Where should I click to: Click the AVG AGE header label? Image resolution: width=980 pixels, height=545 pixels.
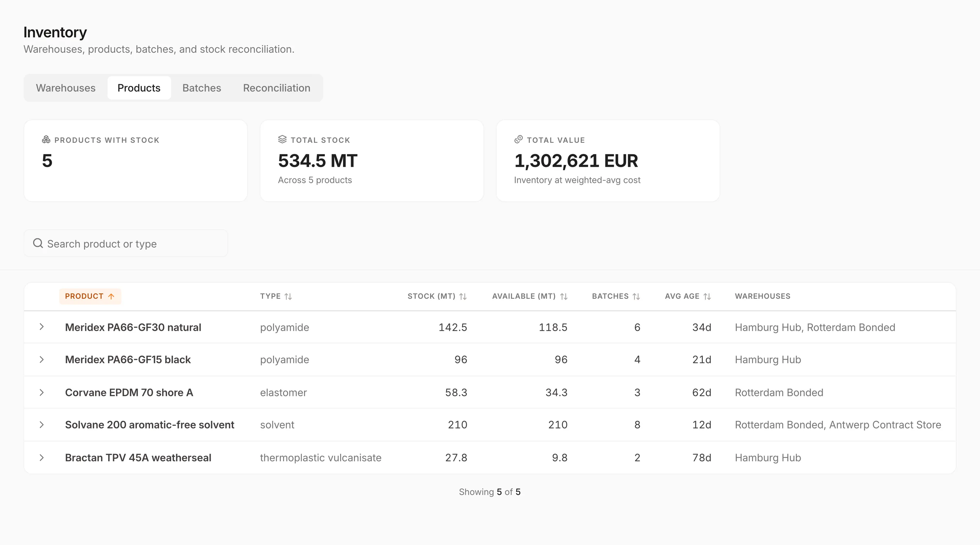click(682, 296)
